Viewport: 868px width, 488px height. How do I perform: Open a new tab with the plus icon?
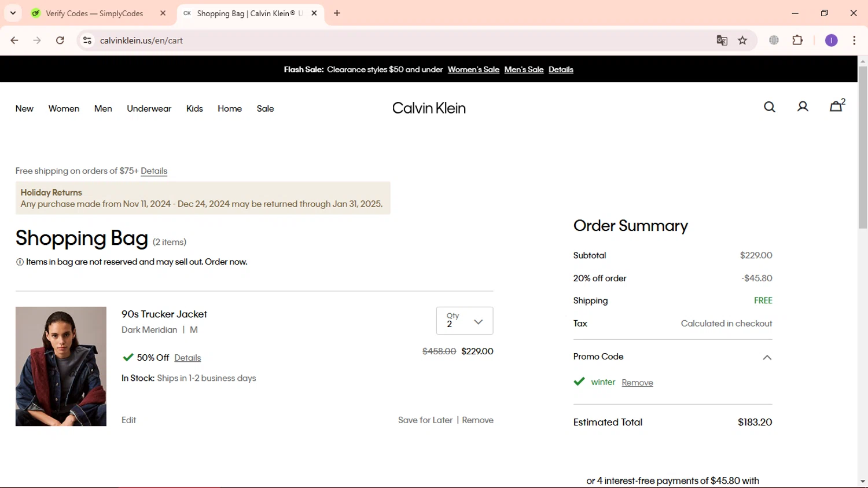[x=337, y=13]
